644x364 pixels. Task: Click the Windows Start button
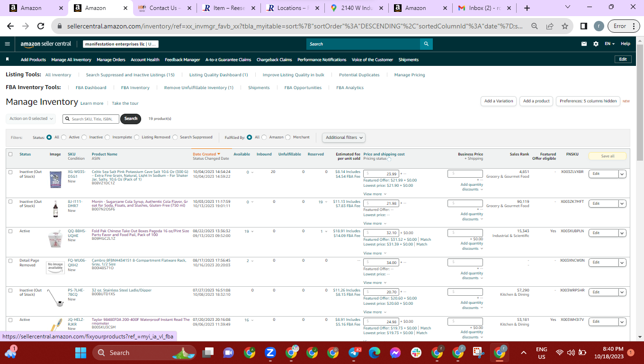(80, 353)
